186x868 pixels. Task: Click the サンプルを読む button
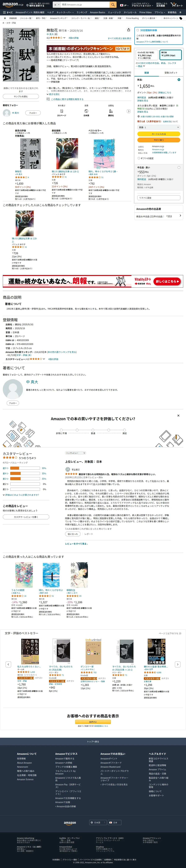[x=21, y=96]
